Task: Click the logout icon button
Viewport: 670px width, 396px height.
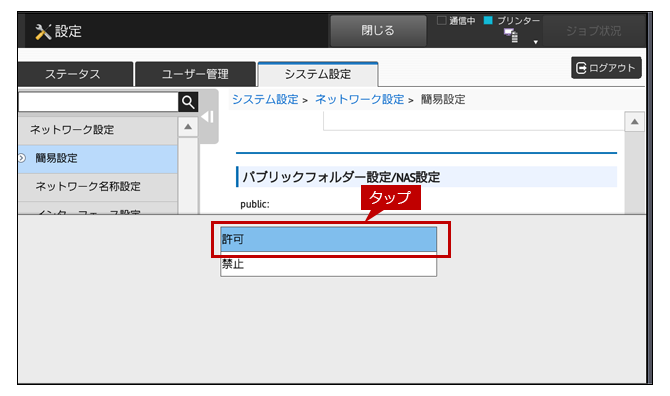Action: pos(606,68)
